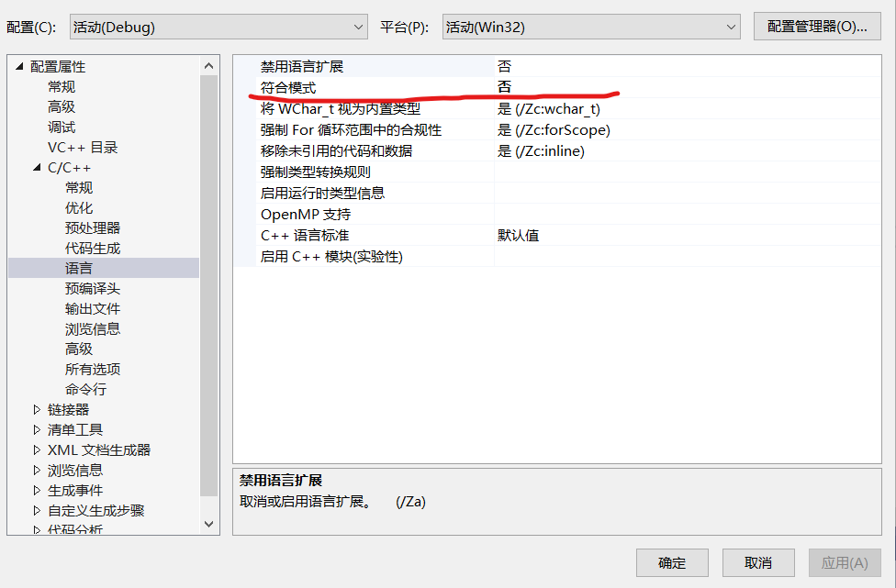Click the 取消 button
This screenshot has height=588, width=896.
coord(758,563)
